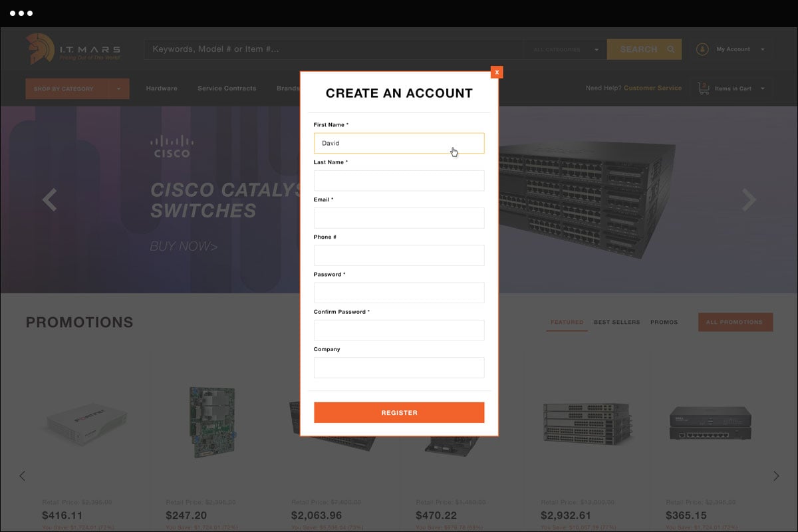Go to the previous hero banner slide
Screen dimensions: 798x532
(50, 199)
